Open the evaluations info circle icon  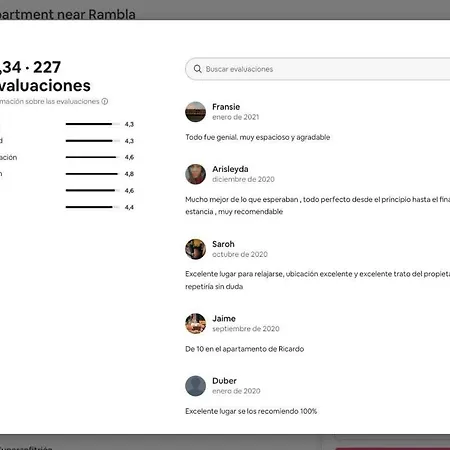pos(105,101)
